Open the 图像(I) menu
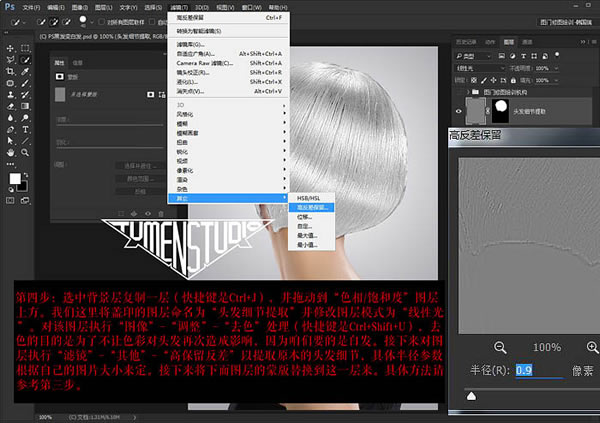This screenshot has height=423, width=600. (x=80, y=7)
